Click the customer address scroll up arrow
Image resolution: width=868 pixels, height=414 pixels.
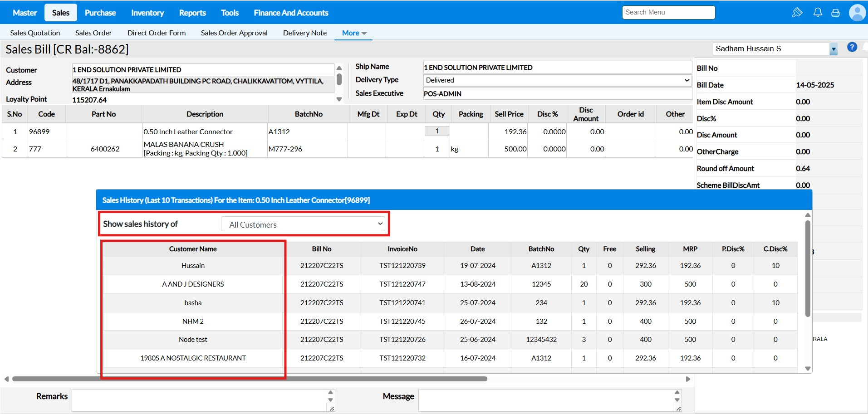[339, 68]
